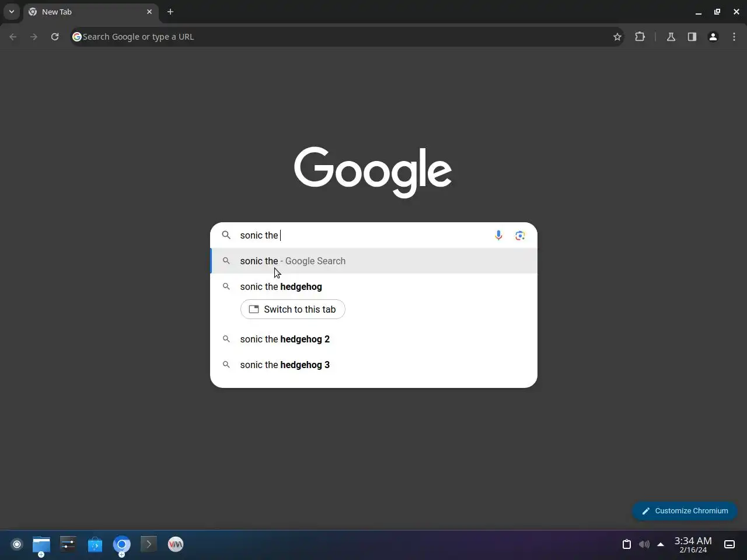The width and height of the screenshot is (747, 560).
Task: Expand the system tray arrow
Action: coord(661,544)
